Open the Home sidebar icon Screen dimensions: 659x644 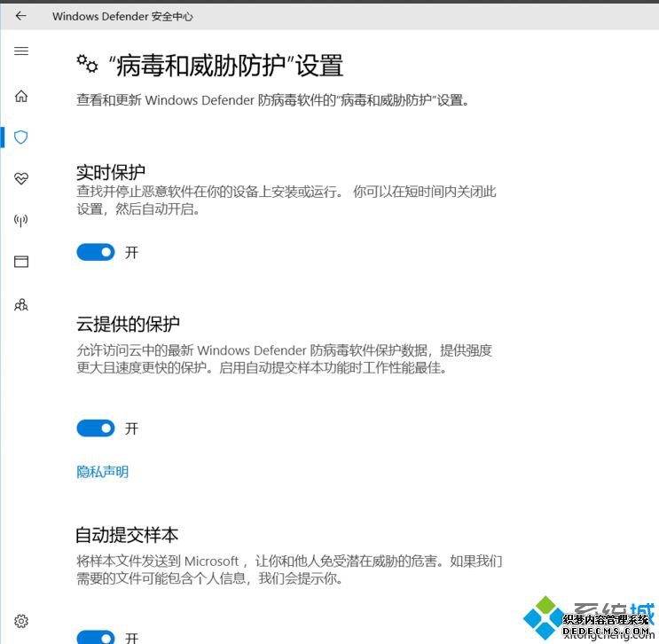click(x=21, y=96)
